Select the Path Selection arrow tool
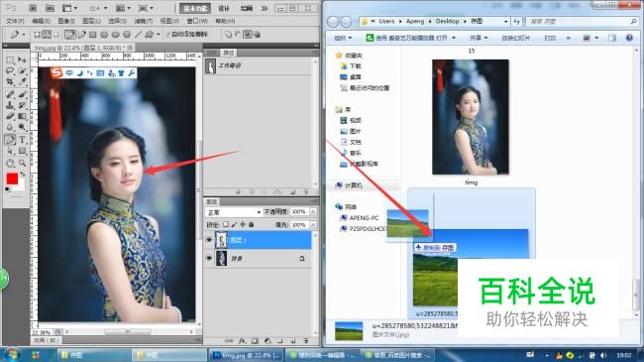Screen dimensions: 644x362 point(10,152)
